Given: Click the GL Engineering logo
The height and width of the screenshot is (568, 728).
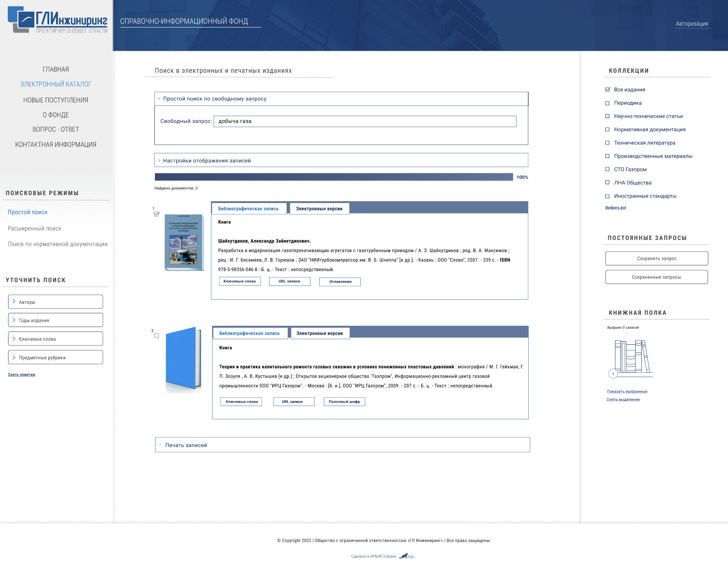Looking at the screenshot, I should pyautogui.click(x=57, y=20).
